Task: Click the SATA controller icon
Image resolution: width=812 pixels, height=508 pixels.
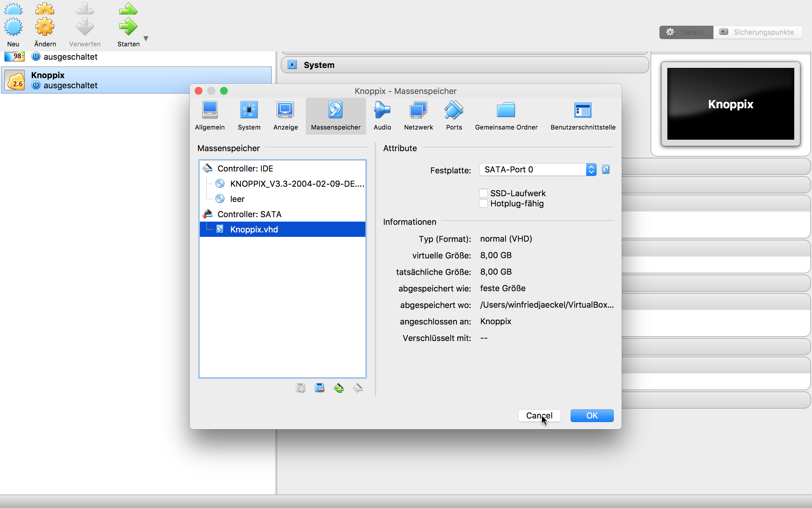Action: coord(208,214)
